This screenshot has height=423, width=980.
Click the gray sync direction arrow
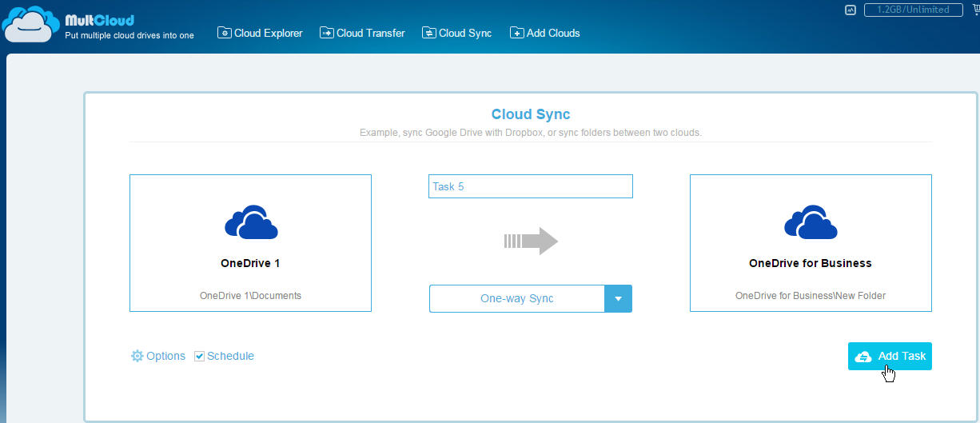(531, 241)
